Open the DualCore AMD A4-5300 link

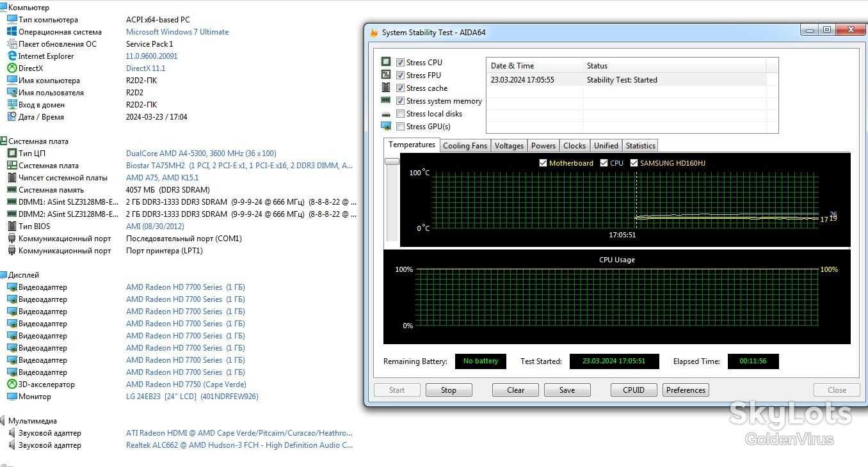pos(201,154)
